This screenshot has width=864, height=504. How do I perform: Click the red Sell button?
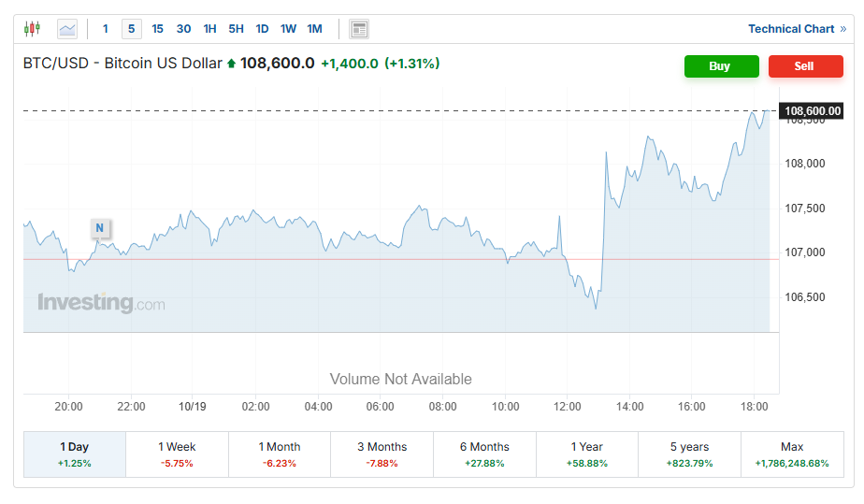[x=804, y=66]
